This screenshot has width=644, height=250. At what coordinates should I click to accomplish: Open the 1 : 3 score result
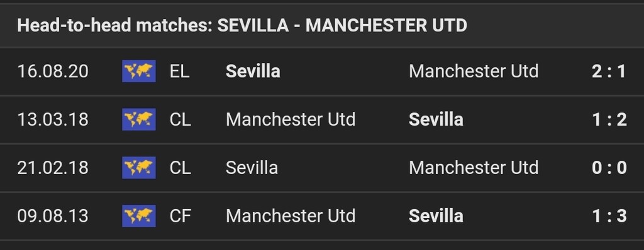609,216
